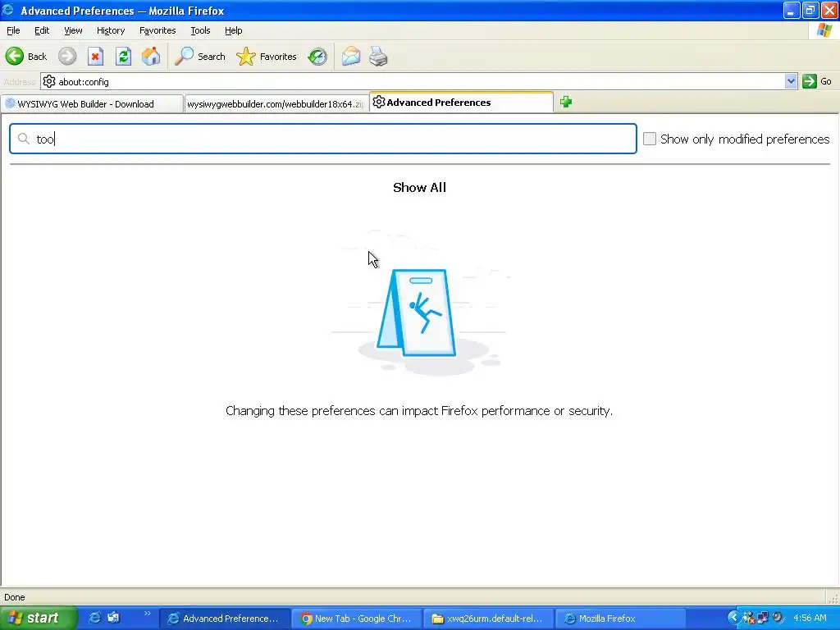
Task: Click the magnifier icon in preference search box
Action: tap(24, 139)
